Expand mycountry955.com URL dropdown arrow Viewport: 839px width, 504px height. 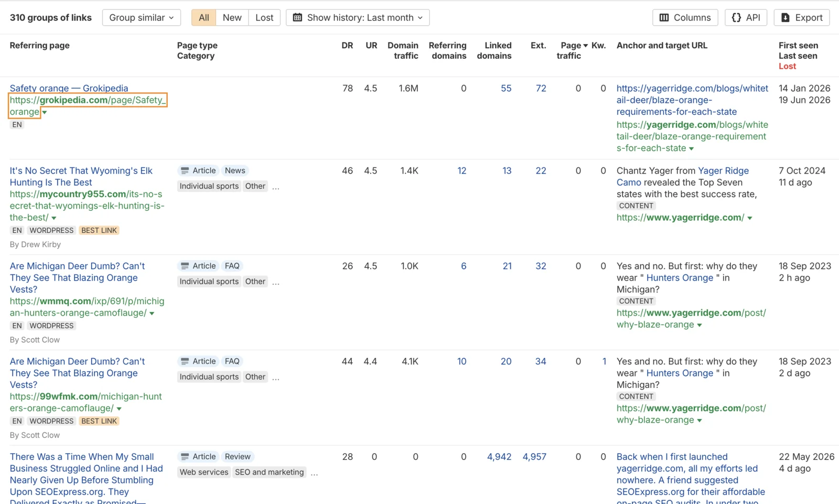pos(54,218)
